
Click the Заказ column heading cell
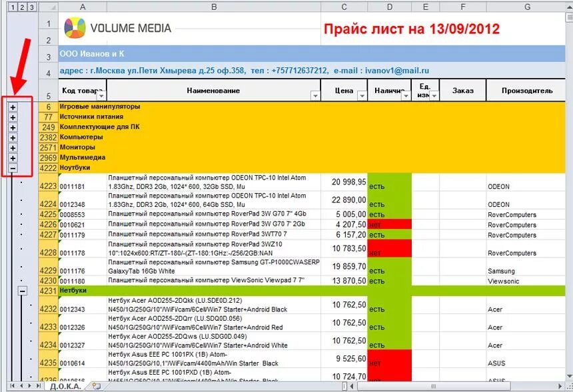pos(462,90)
